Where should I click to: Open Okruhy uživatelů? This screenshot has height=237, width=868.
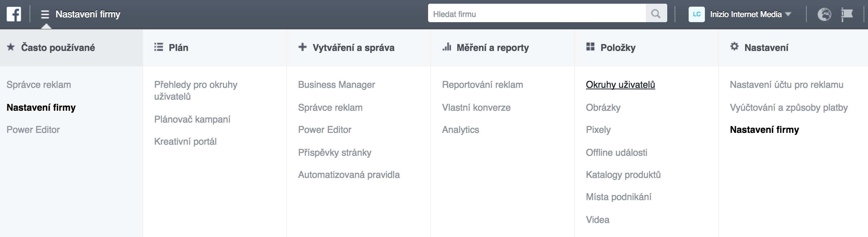pos(620,85)
